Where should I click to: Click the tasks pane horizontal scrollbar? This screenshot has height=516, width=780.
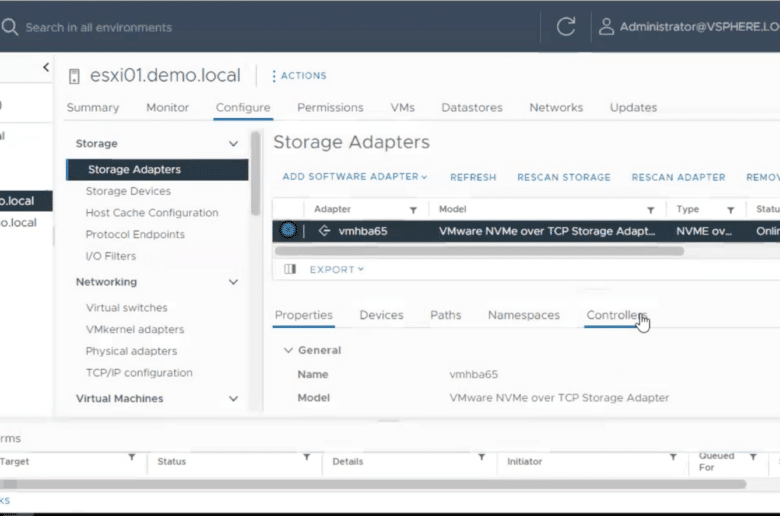373,484
